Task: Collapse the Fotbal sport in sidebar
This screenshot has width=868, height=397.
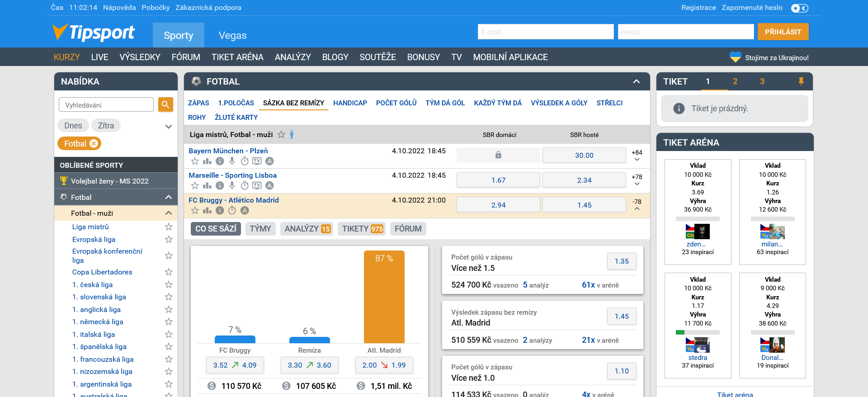Action: (x=169, y=197)
